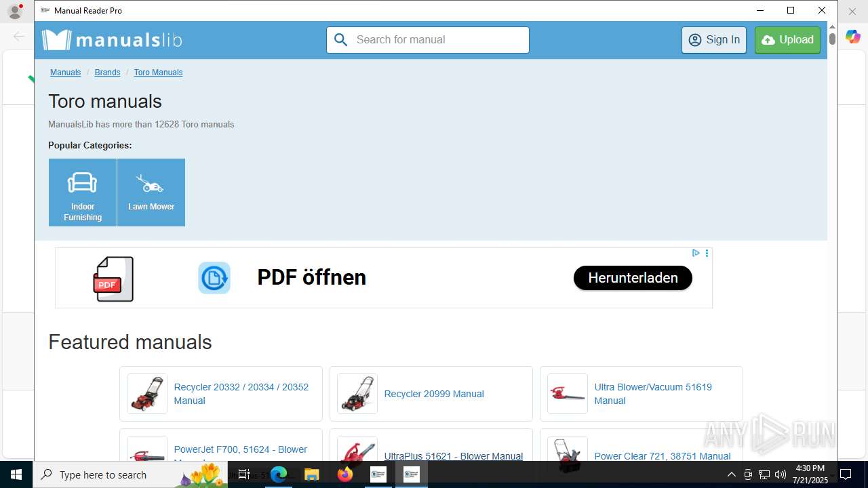Click the Copilot icon in background browser
Image resolution: width=868 pixels, height=488 pixels.
(853, 37)
